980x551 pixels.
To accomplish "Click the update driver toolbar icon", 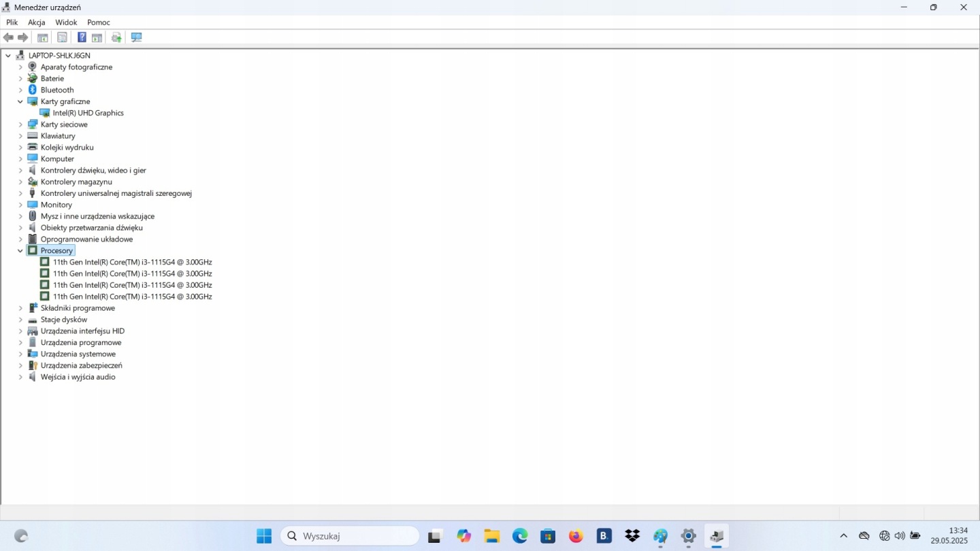I will click(116, 37).
